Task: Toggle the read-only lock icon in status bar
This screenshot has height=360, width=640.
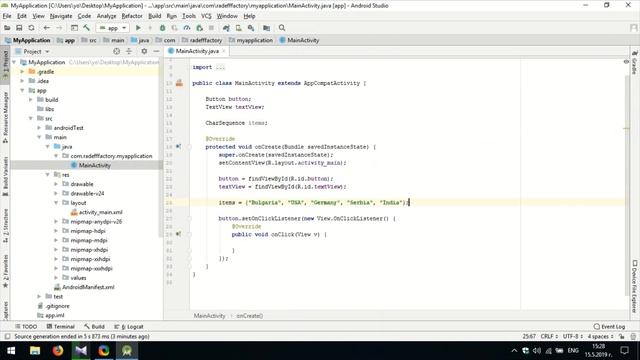Action: tap(621, 336)
